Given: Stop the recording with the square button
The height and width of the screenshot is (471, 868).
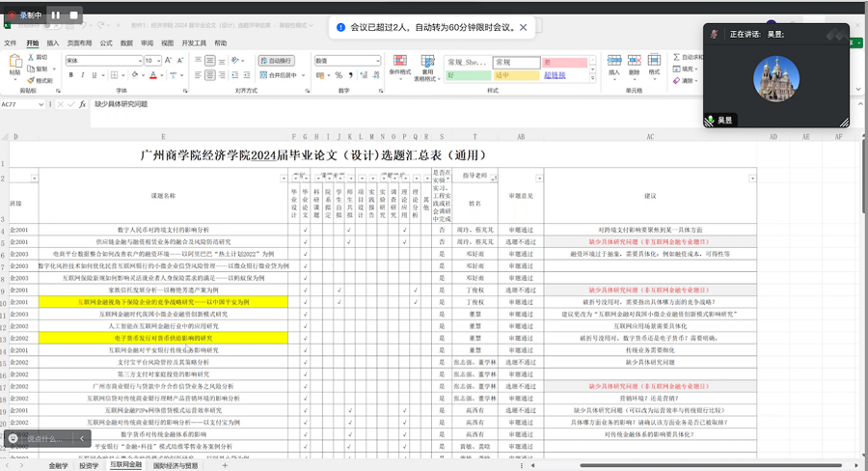Looking at the screenshot, I should tap(72, 15).
